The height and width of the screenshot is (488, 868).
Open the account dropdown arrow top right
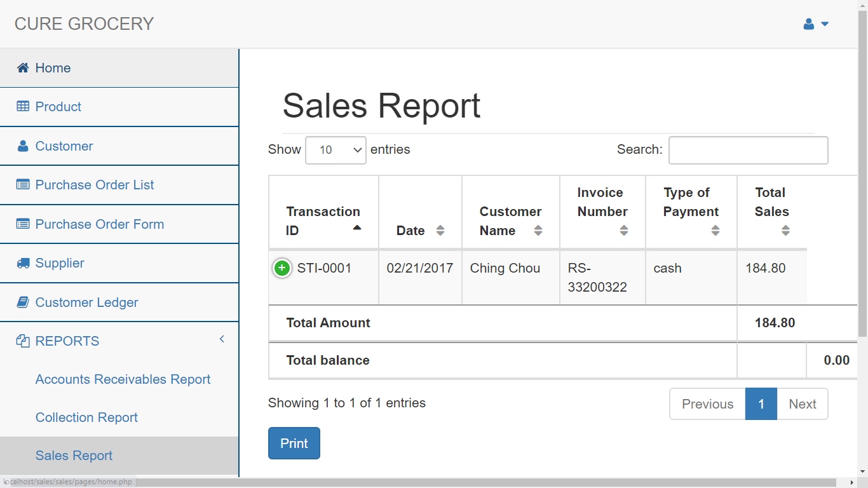[x=824, y=24]
